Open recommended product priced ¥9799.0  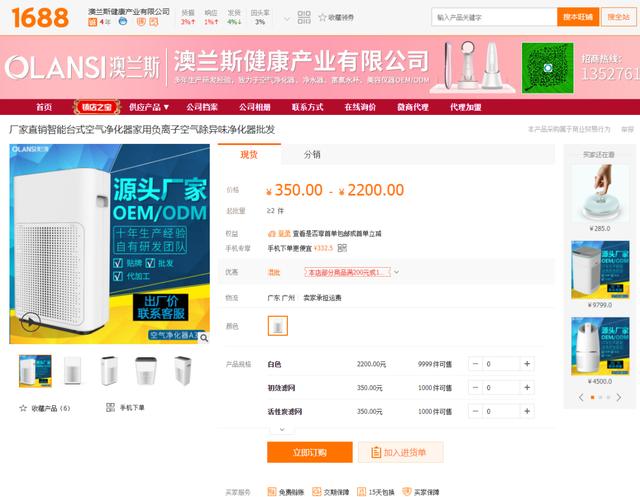coord(600,270)
